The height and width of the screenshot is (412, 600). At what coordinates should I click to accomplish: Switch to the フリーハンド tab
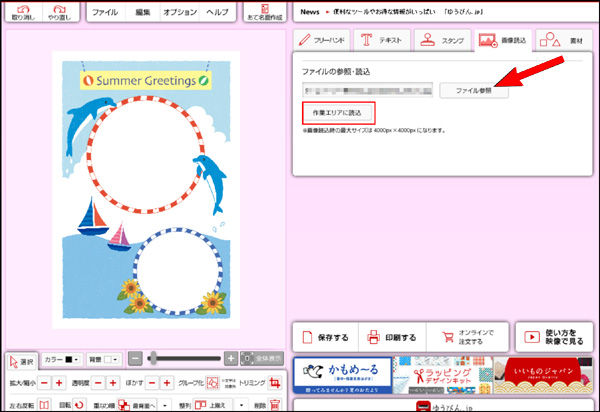click(322, 40)
